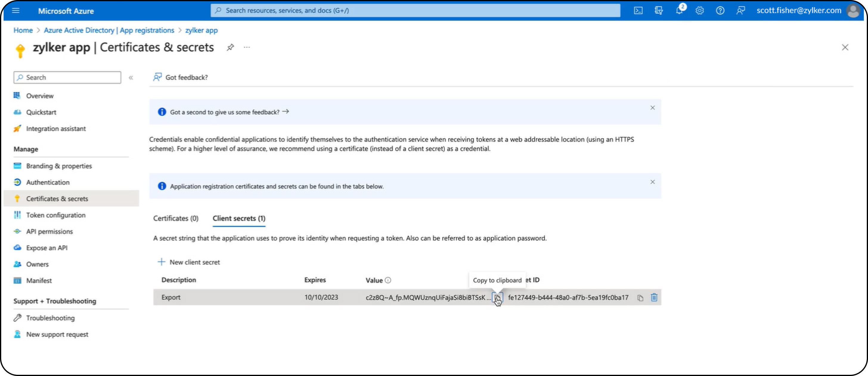This screenshot has height=376, width=868.
Task: Delete the Export client secret
Action: click(654, 298)
